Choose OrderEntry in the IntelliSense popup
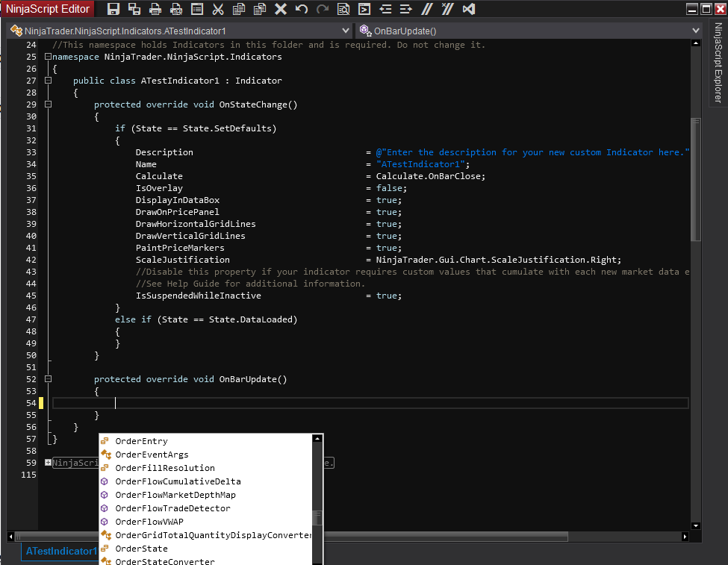The image size is (728, 565). pos(141,441)
